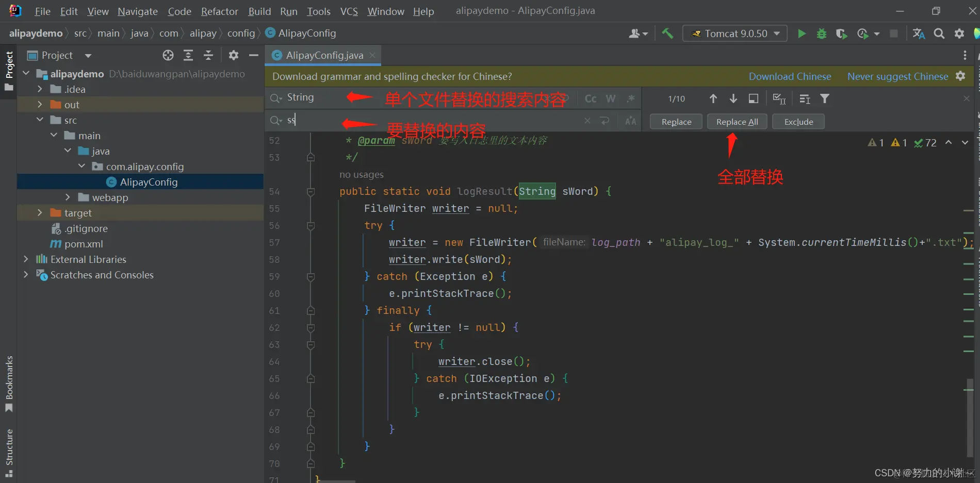Viewport: 980px width, 483px height.
Task: Open search results in Find window
Action: point(754,98)
